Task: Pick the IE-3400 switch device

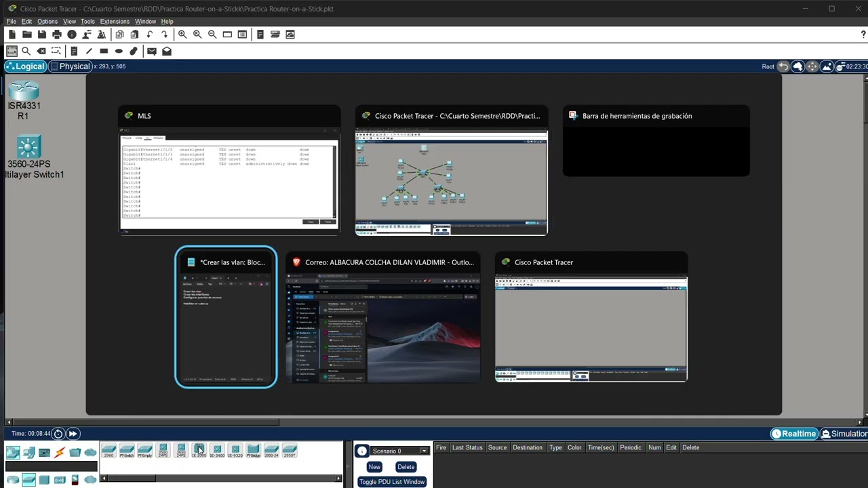Action: click(x=217, y=451)
